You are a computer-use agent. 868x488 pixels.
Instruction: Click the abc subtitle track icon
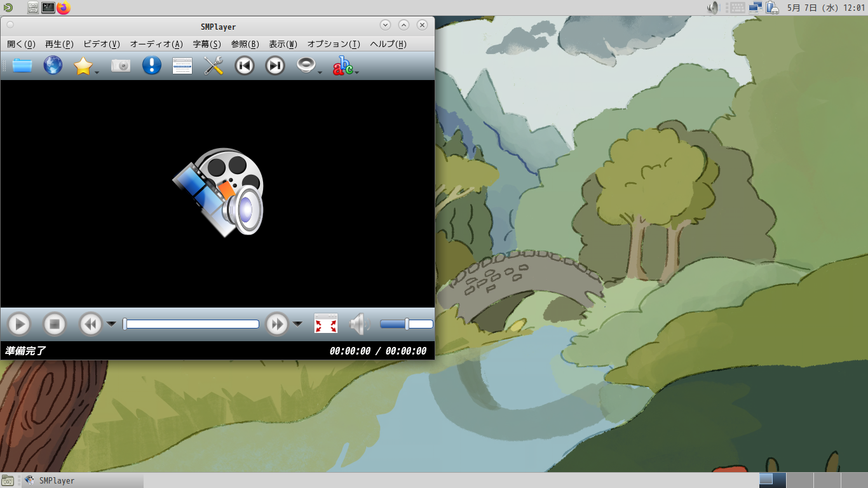[342, 65]
